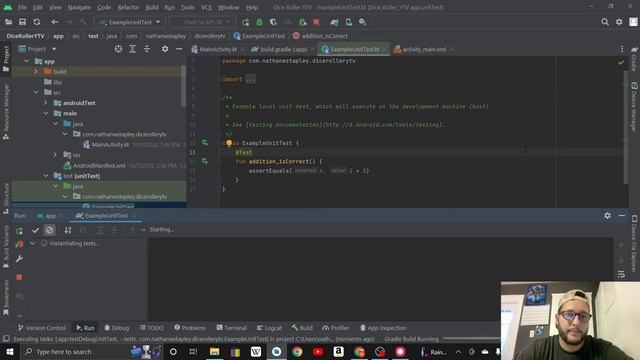The width and height of the screenshot is (640, 360).
Task: Toggle the Build Variants sidebar tab
Action: [6, 246]
